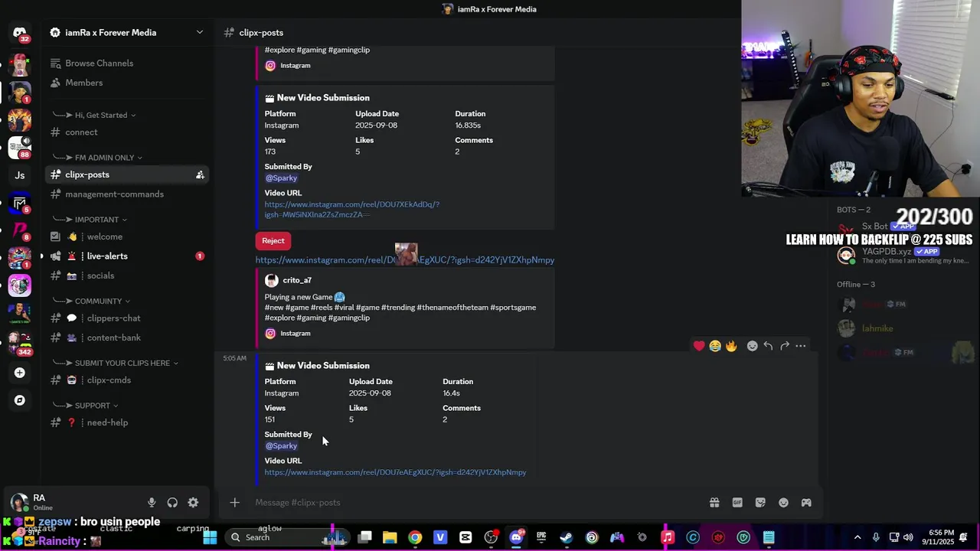Reply to the hovered message
This screenshot has height=551, width=980.
pyautogui.click(x=768, y=346)
